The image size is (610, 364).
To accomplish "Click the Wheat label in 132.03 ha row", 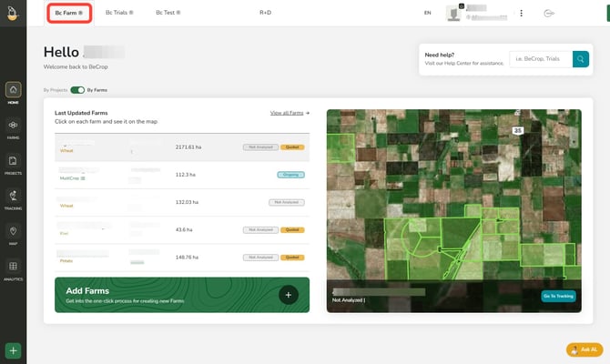I will pyautogui.click(x=66, y=206).
